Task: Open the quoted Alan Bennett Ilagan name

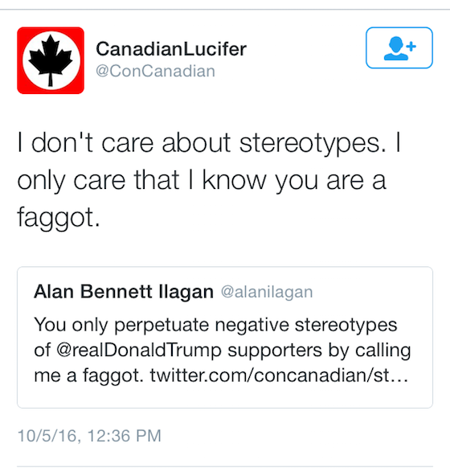Action: [124, 292]
